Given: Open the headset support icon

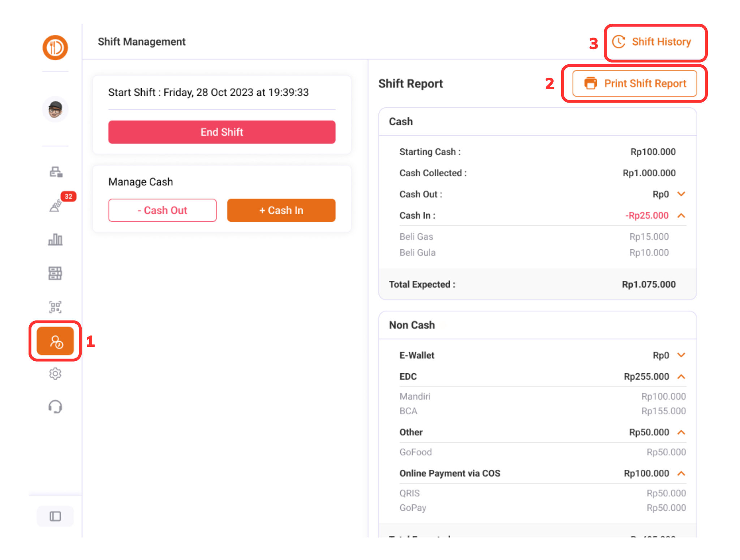Looking at the screenshot, I should click(x=55, y=407).
